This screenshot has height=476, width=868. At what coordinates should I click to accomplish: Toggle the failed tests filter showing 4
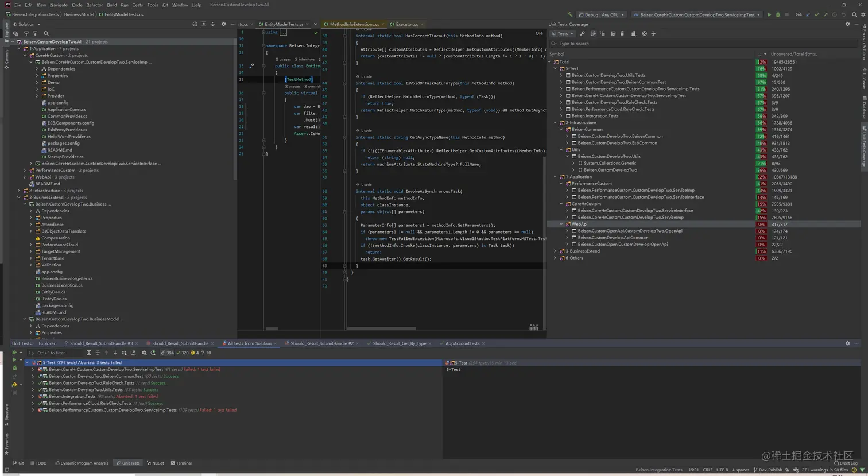196,353
